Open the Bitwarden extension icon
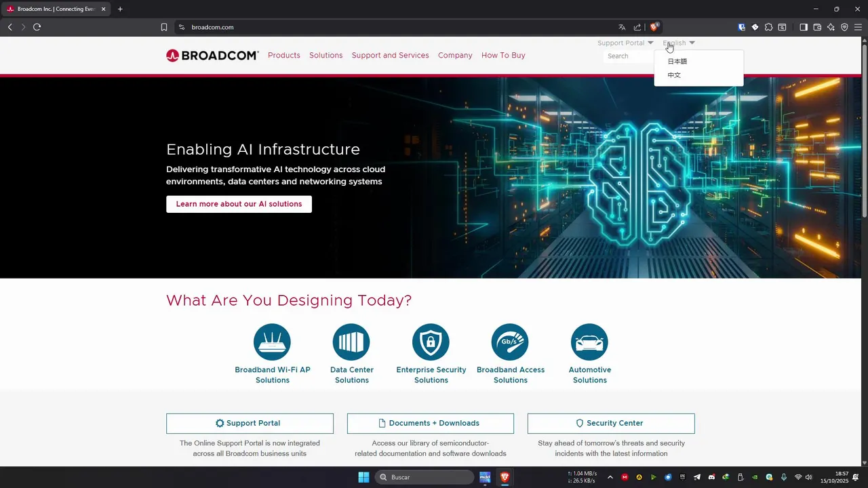 coord(742,27)
